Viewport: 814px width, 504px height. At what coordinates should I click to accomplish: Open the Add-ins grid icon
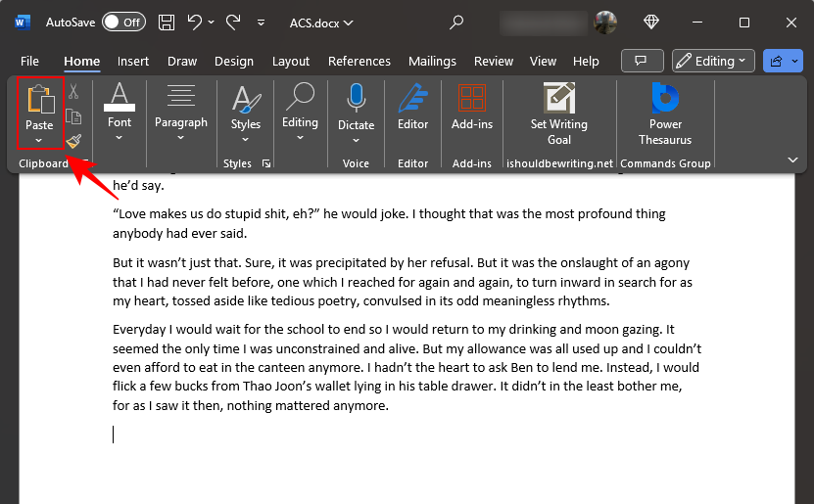[x=471, y=99]
